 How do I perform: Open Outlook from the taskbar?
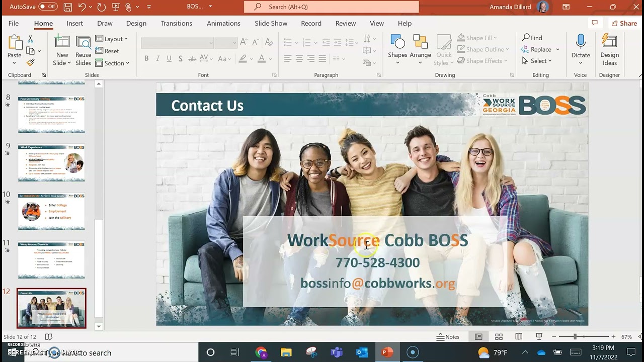[362, 352]
